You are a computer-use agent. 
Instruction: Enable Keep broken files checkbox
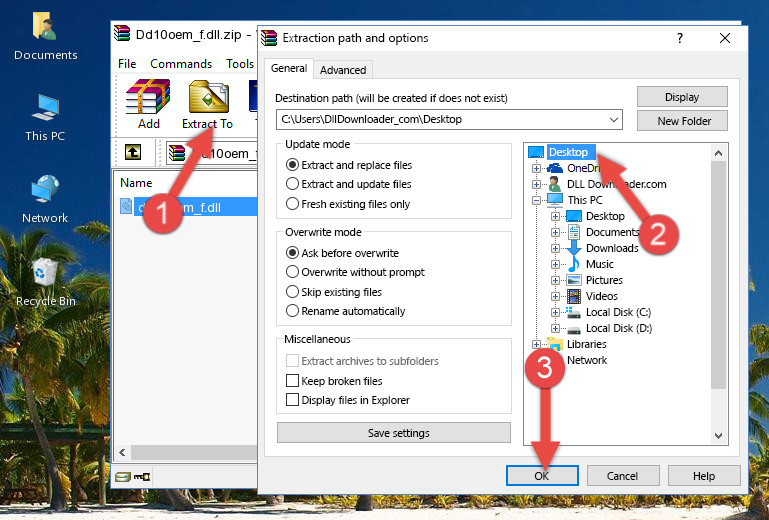tap(292, 381)
